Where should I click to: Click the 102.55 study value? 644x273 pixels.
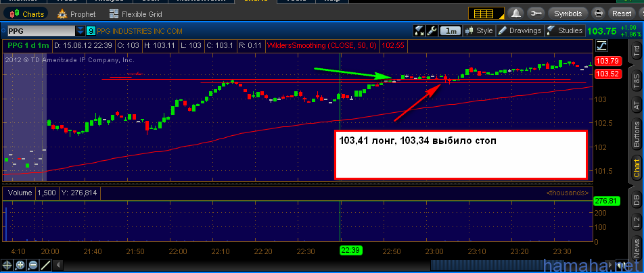(394, 45)
